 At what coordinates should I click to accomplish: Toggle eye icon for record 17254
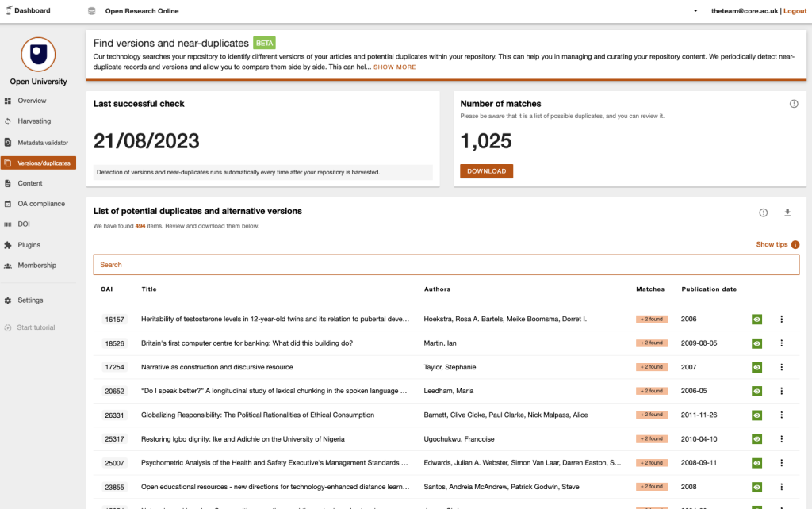coord(756,367)
